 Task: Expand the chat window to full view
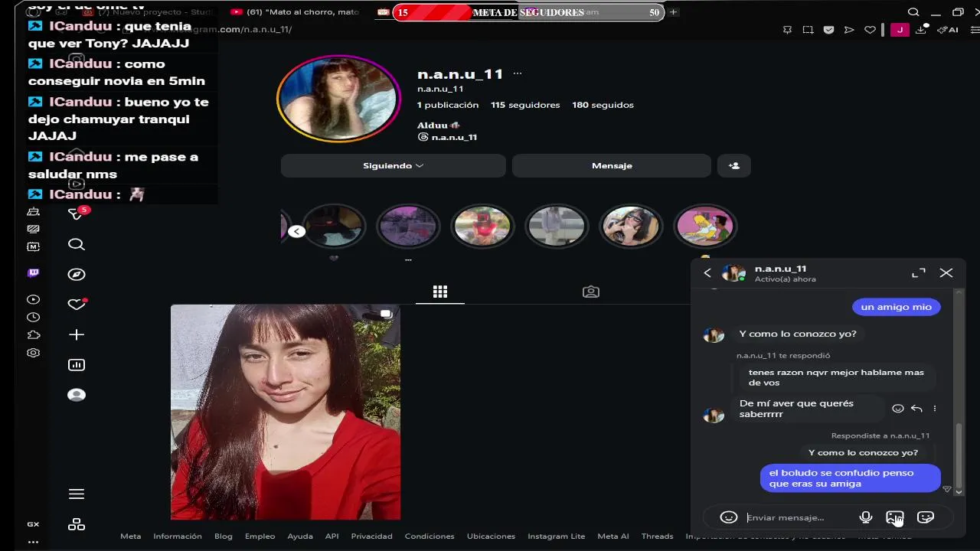coord(919,273)
